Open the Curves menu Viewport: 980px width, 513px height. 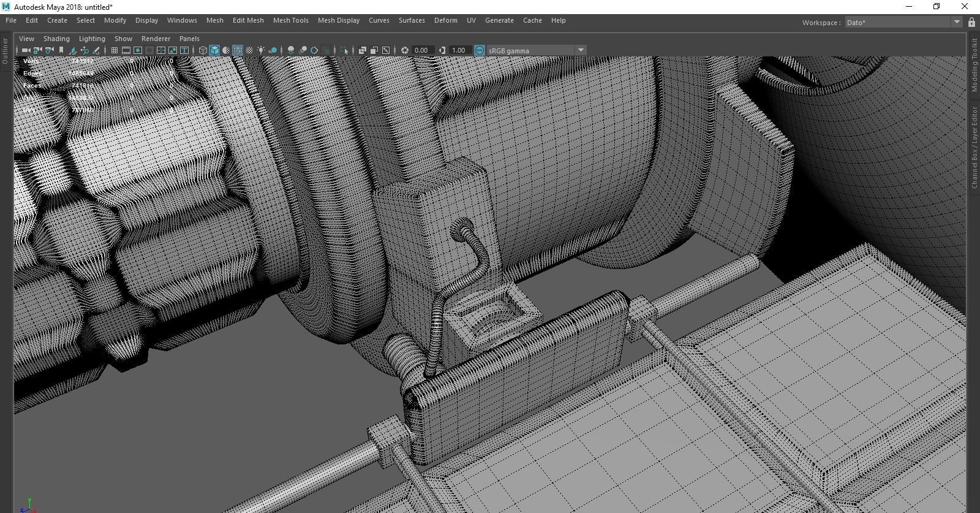point(379,20)
